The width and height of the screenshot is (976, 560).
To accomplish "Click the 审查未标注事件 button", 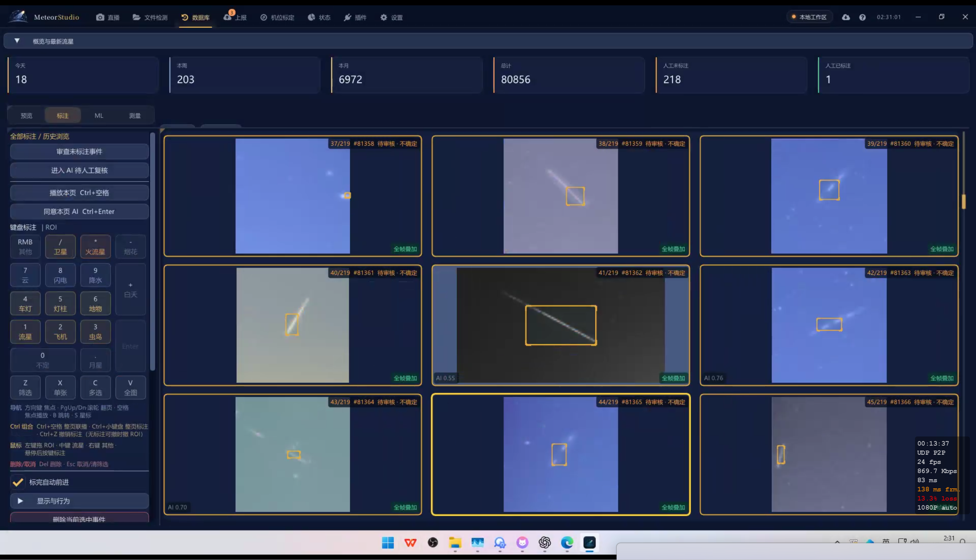I will pos(79,152).
